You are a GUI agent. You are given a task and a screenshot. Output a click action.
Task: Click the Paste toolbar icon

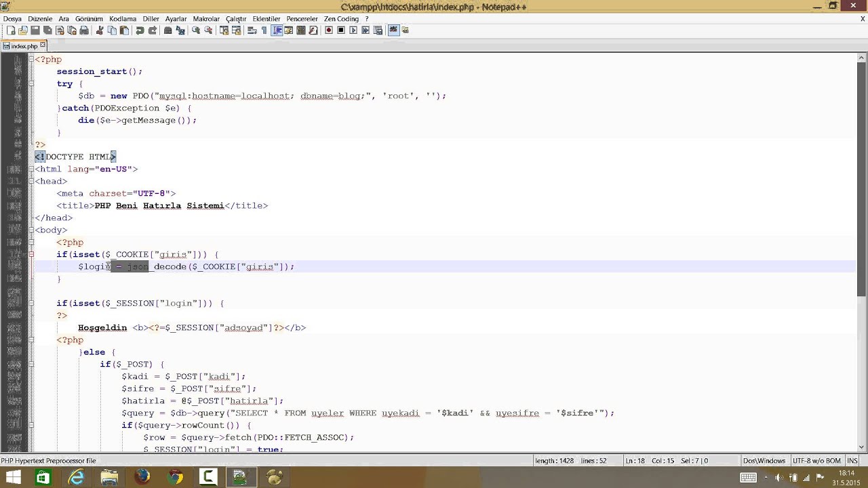124,30
